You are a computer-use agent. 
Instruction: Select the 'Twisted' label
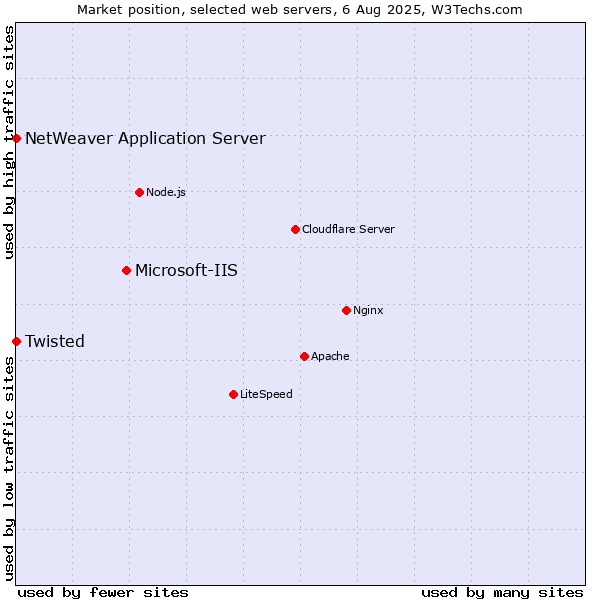tap(55, 341)
